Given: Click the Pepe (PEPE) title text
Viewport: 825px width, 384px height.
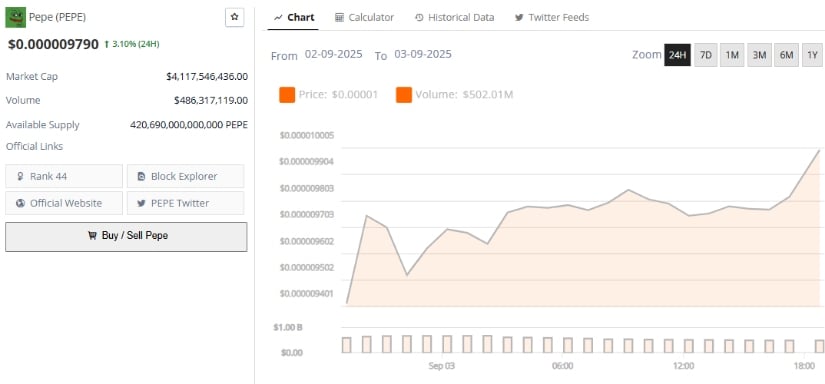Looking at the screenshot, I should click(x=57, y=17).
